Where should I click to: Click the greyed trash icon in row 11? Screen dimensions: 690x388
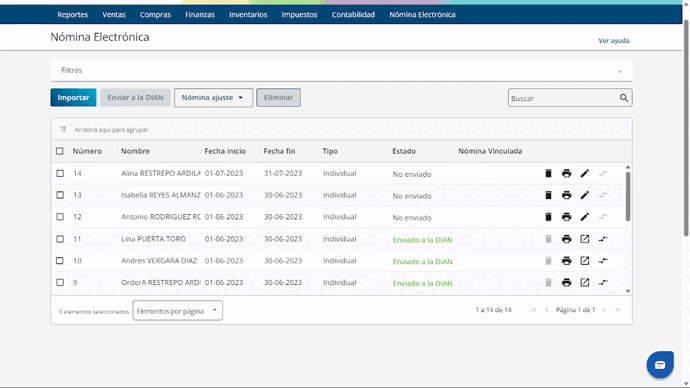[548, 239]
